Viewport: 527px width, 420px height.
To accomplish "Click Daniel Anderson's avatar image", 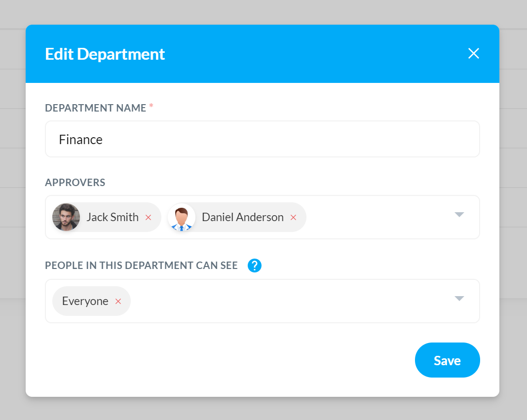I will [182, 217].
